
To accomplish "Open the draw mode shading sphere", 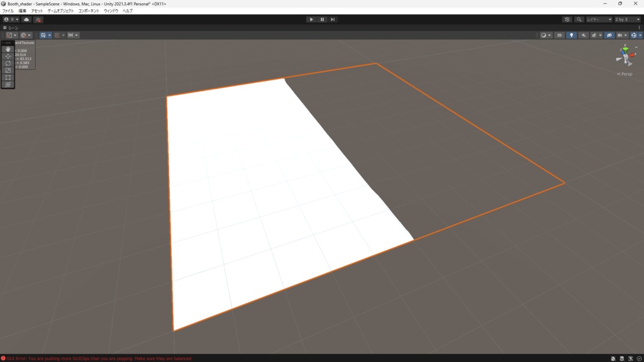I will coord(543,35).
